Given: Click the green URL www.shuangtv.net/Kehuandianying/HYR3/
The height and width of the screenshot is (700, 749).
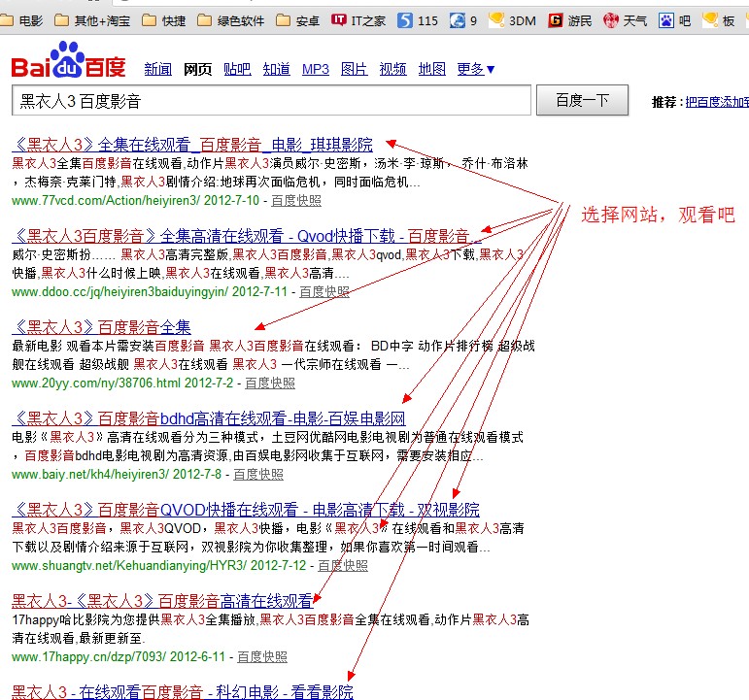Looking at the screenshot, I should (x=129, y=565).
